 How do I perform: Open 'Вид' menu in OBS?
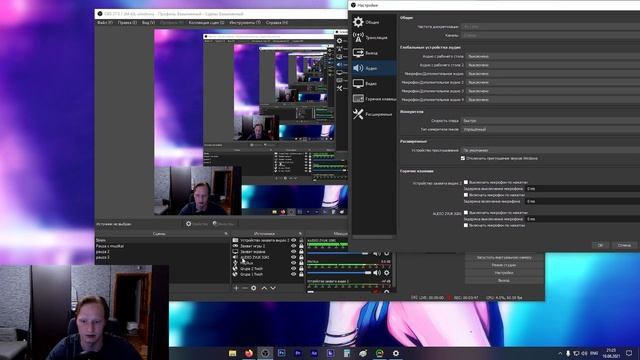pyautogui.click(x=148, y=22)
